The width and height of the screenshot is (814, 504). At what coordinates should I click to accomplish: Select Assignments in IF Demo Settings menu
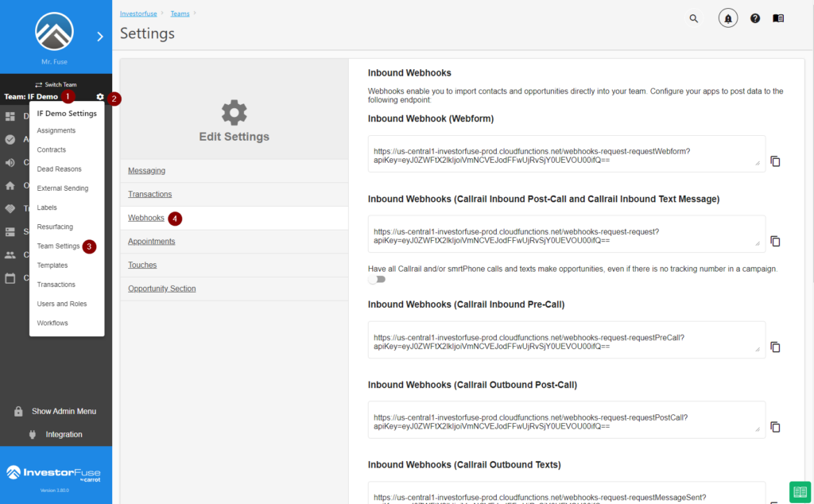(x=56, y=130)
